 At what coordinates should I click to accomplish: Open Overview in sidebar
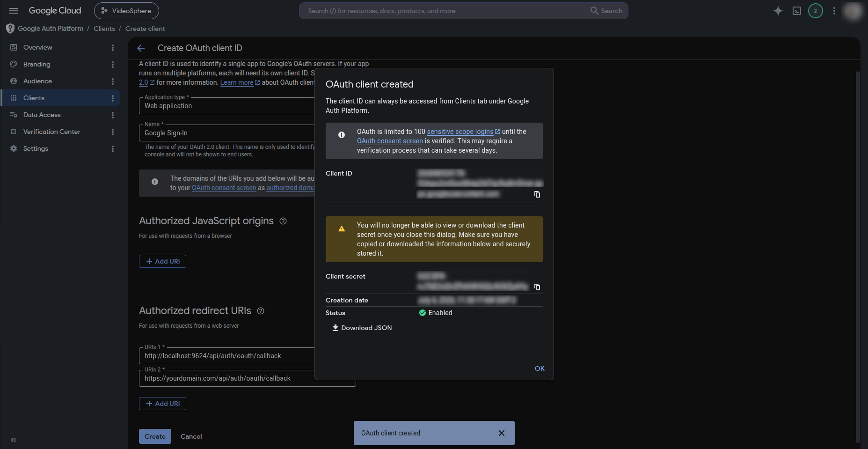(x=37, y=47)
